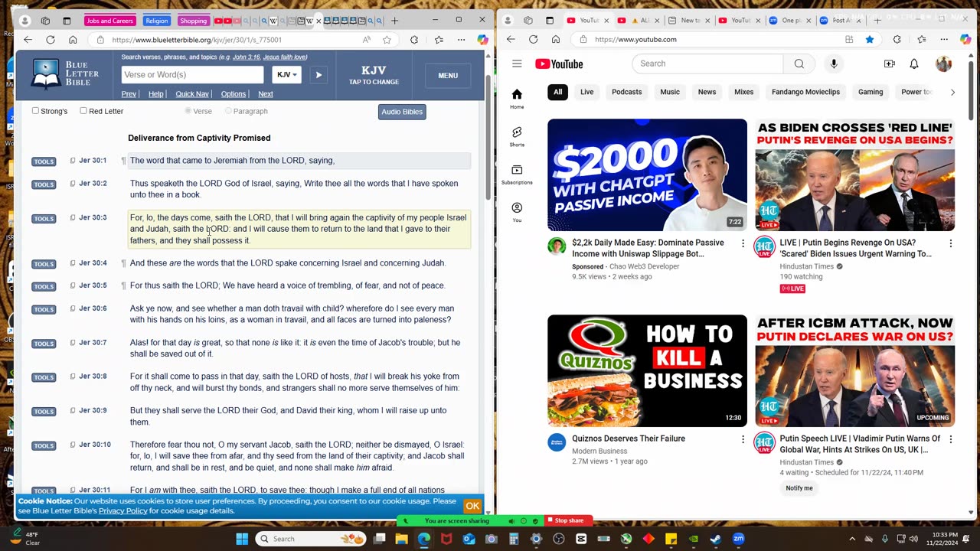The width and height of the screenshot is (980, 551).
Task: Refresh the Blue Letter Bible page
Action: 51,40
